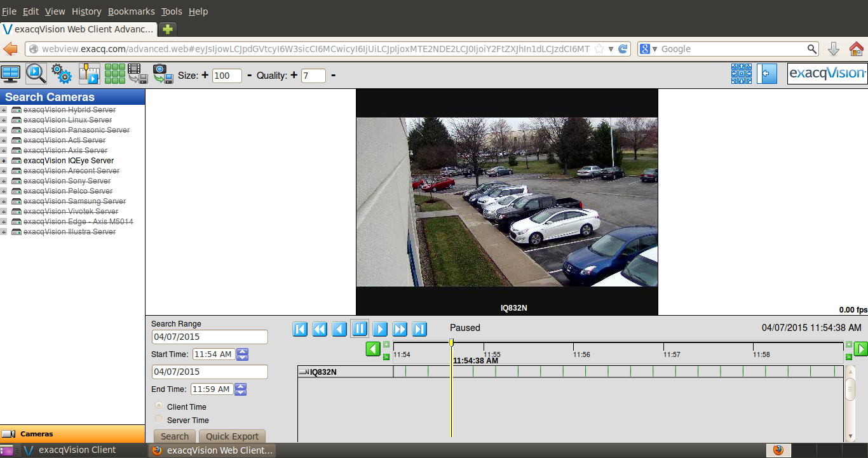Click the collapse sidebar arrow icon
The width and height of the screenshot is (868, 458).
766,74
